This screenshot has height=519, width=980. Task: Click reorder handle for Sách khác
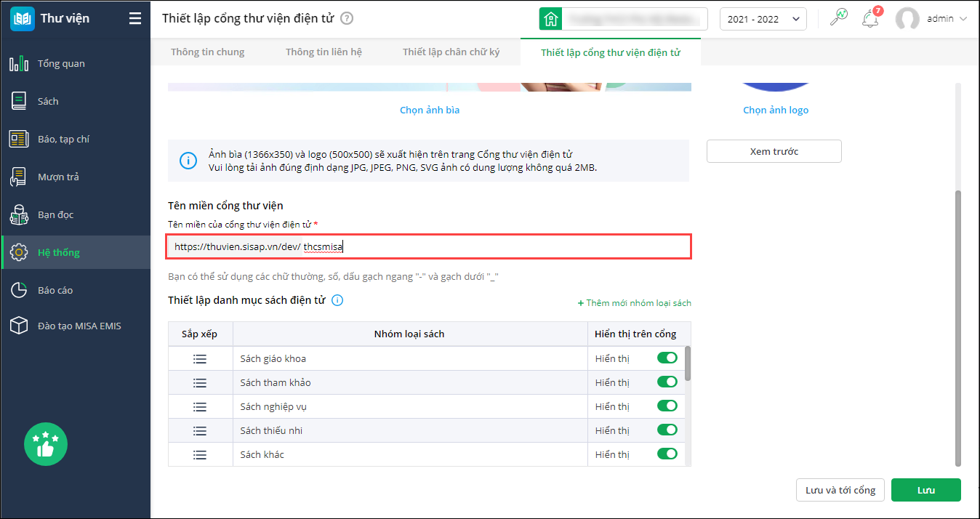[x=200, y=454]
